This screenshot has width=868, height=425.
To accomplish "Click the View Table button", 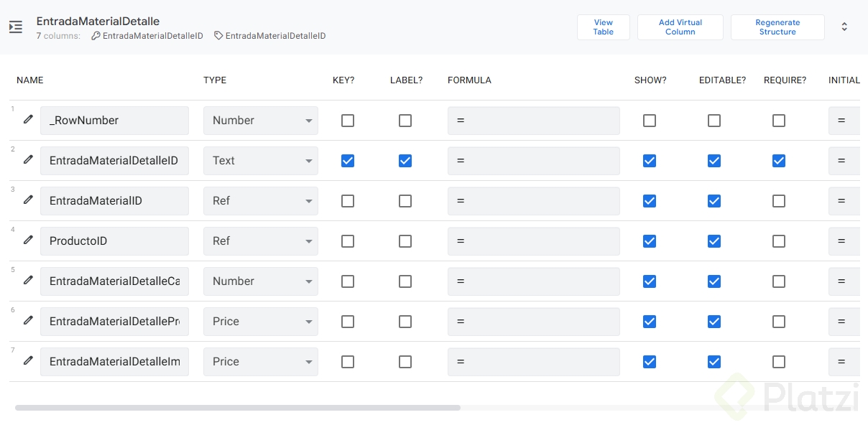I will 604,27.
